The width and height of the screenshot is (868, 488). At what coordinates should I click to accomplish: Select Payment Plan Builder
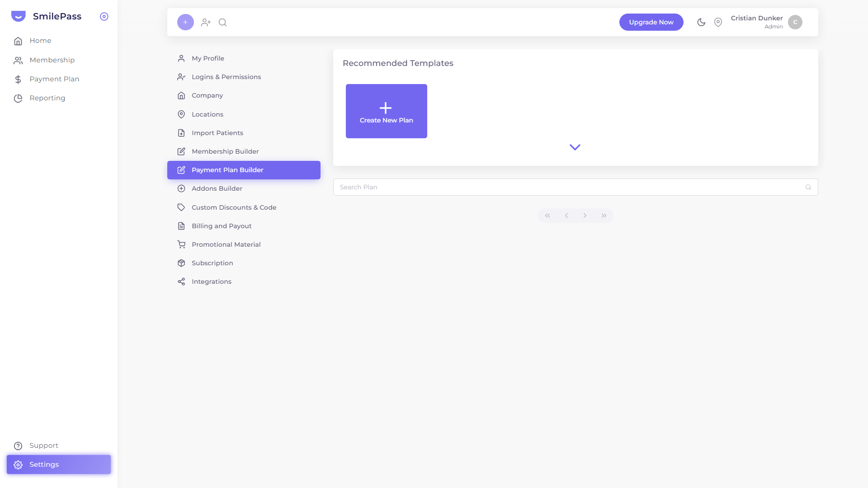click(244, 170)
